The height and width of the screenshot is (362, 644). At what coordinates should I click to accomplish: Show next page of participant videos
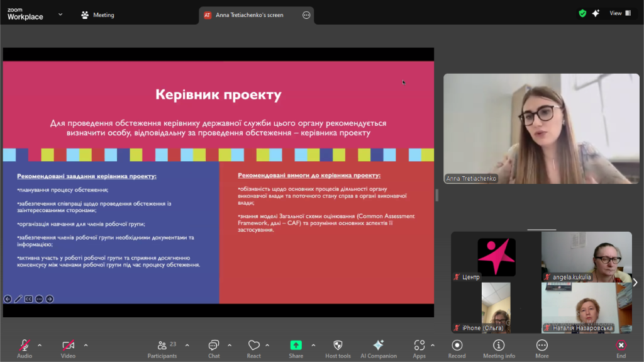tap(635, 283)
